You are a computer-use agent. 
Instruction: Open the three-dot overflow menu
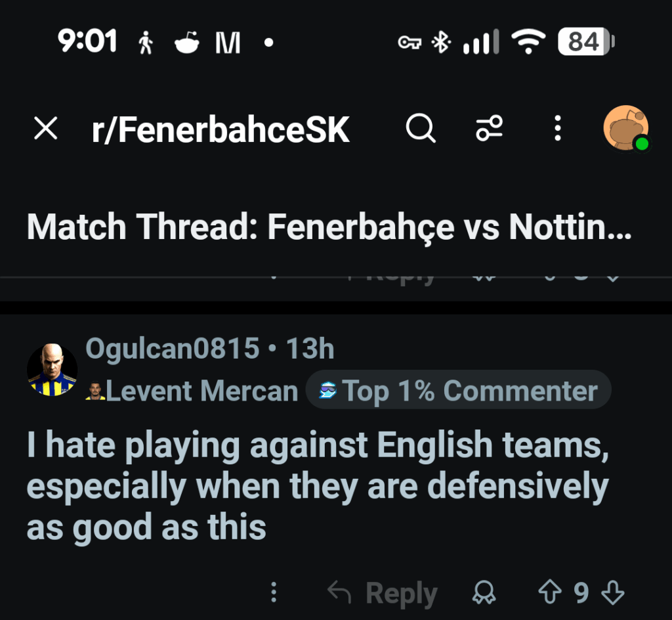[x=557, y=129]
